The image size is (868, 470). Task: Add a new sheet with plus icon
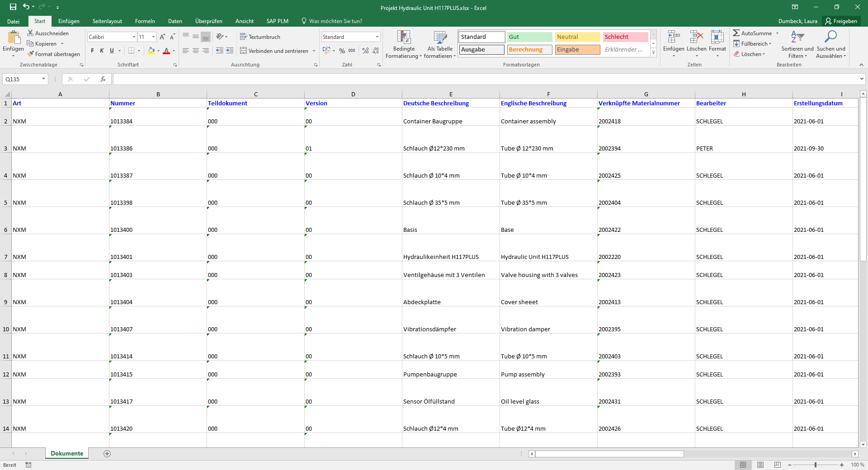(107, 454)
